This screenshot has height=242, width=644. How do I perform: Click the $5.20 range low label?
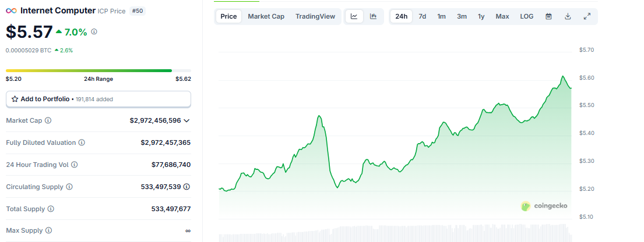pos(13,79)
